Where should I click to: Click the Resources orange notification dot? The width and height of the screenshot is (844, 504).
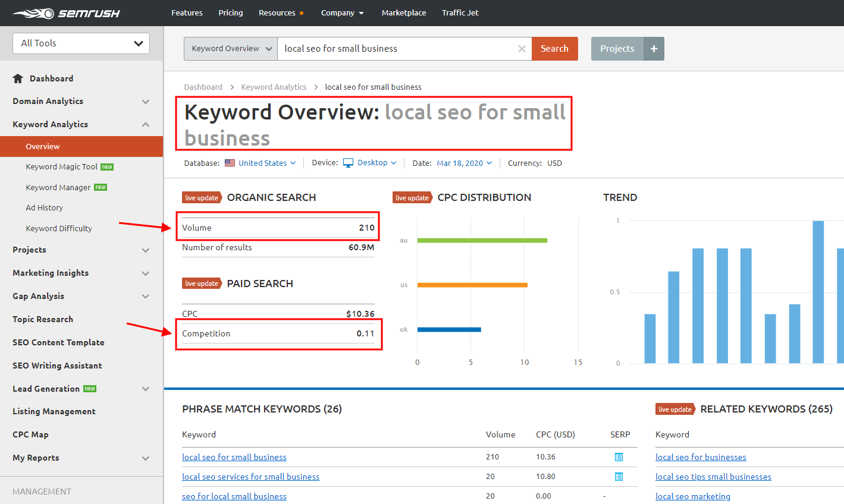click(302, 13)
